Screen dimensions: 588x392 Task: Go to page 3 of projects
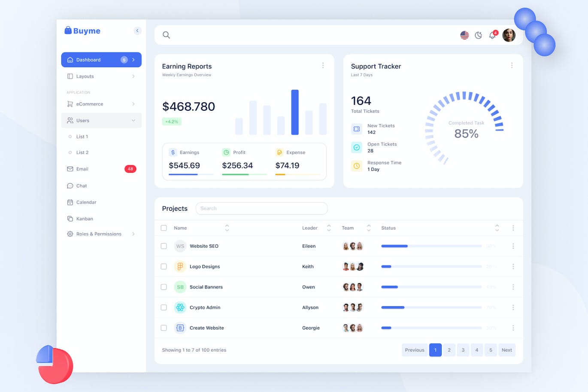463,350
